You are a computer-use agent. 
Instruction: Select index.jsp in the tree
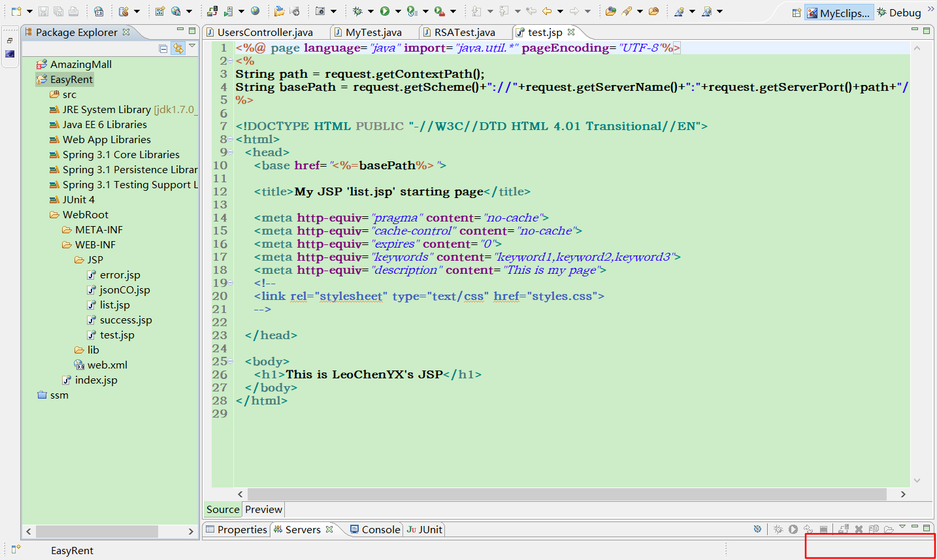click(x=90, y=380)
